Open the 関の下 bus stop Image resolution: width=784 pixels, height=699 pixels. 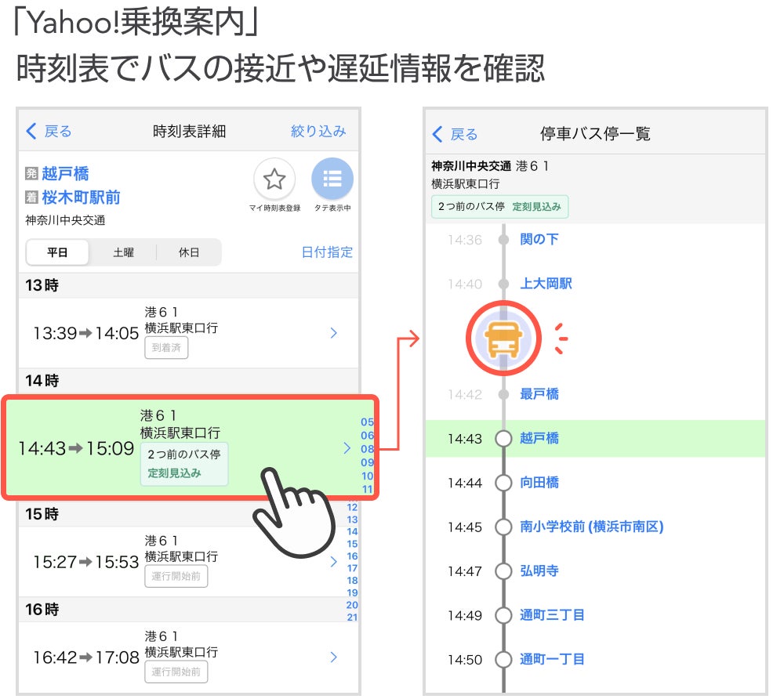tap(539, 239)
